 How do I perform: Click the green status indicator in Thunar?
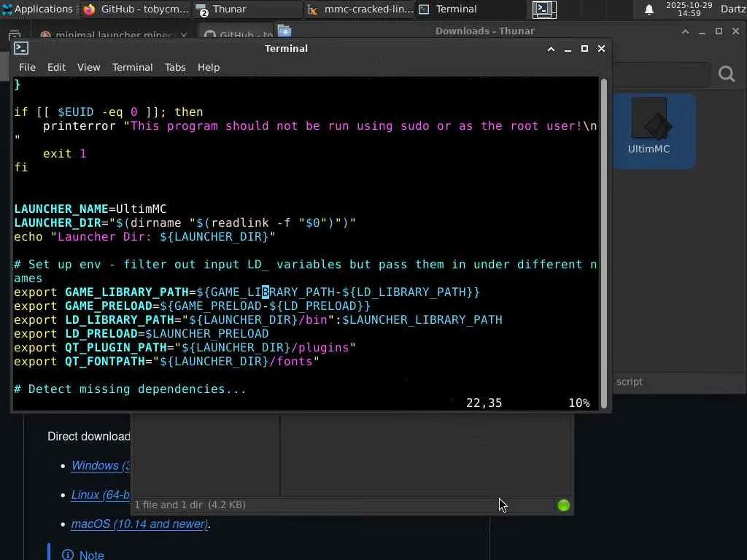click(x=564, y=505)
